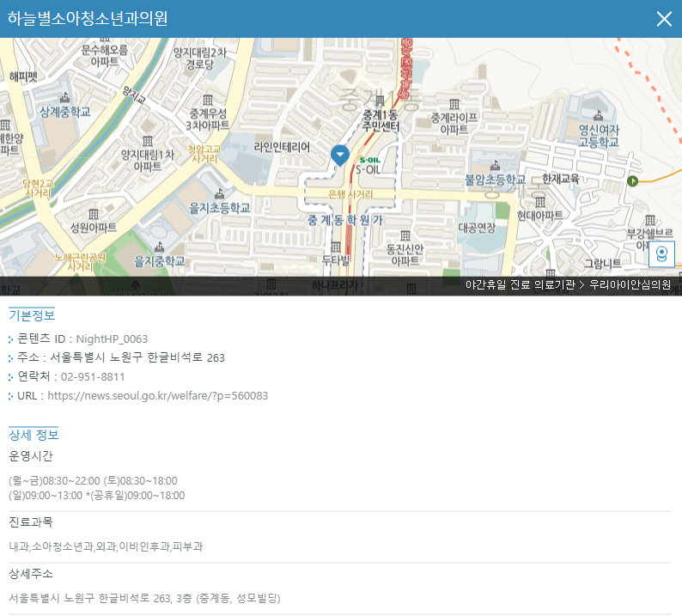
Task: Click the 대공연장 map label
Action: tap(477, 228)
